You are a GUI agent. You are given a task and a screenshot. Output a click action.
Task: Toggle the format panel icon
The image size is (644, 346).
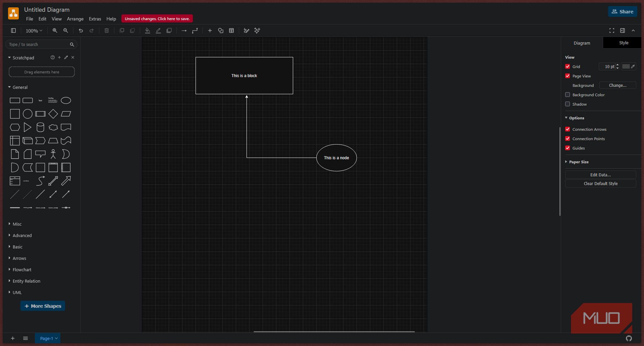point(623,31)
